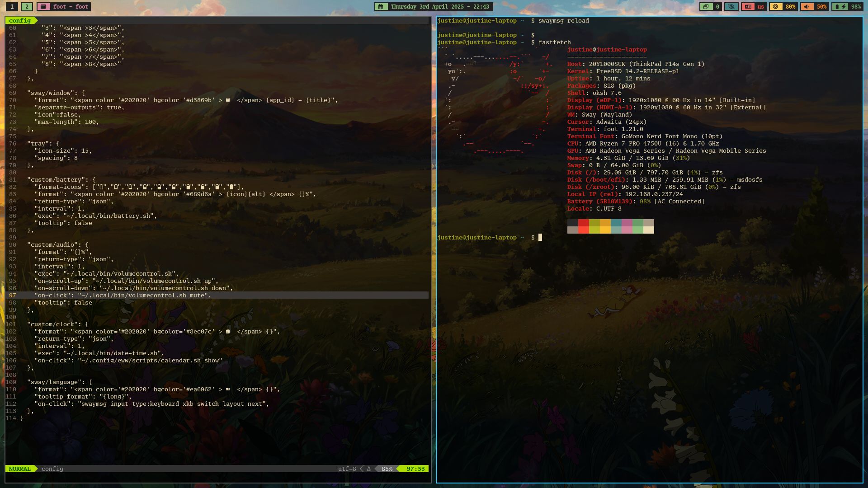Click the Shell: oksh 7.6 line
The image size is (868, 488).
tap(594, 93)
